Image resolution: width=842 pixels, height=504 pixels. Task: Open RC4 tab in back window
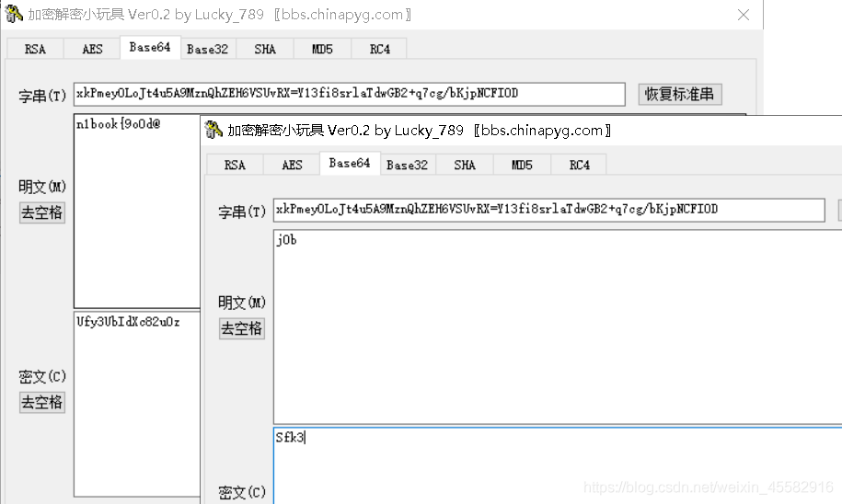380,49
